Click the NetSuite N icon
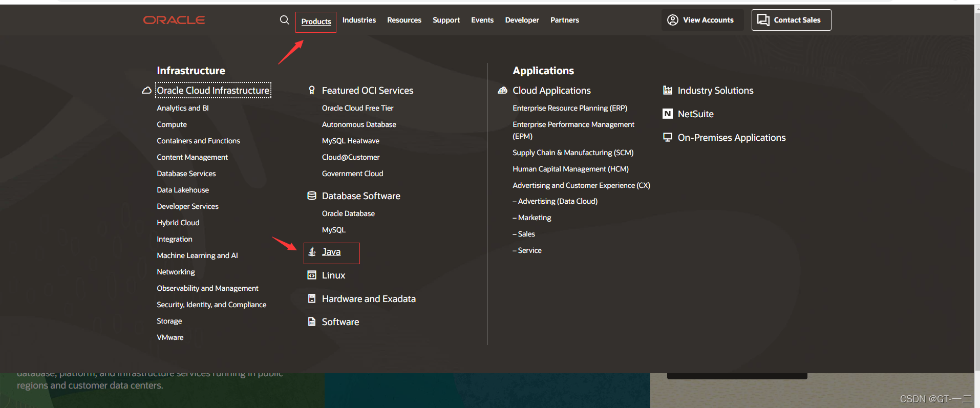 point(668,114)
